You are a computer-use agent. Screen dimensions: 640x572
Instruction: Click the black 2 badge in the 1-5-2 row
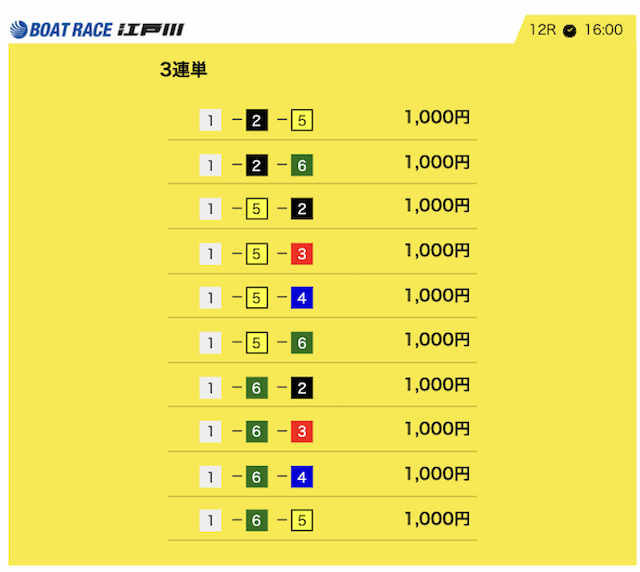302,209
